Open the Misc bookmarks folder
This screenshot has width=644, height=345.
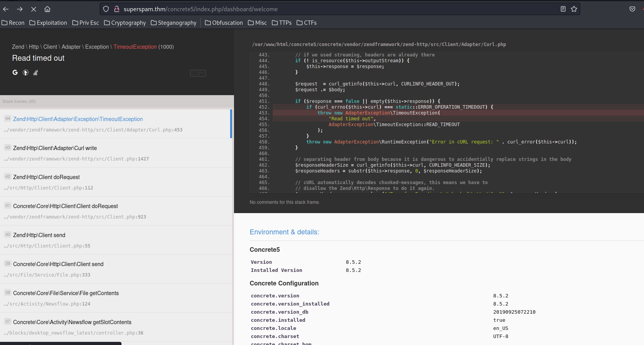click(x=257, y=23)
